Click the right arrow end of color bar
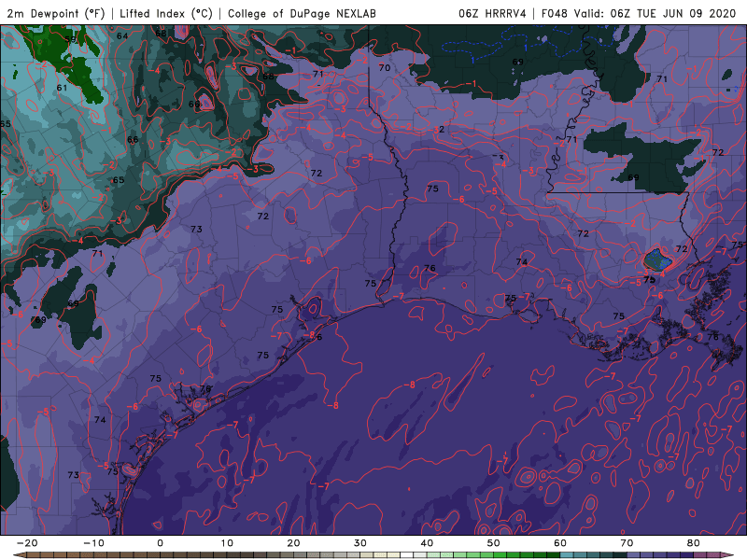The height and width of the screenshot is (560, 747). point(727,555)
